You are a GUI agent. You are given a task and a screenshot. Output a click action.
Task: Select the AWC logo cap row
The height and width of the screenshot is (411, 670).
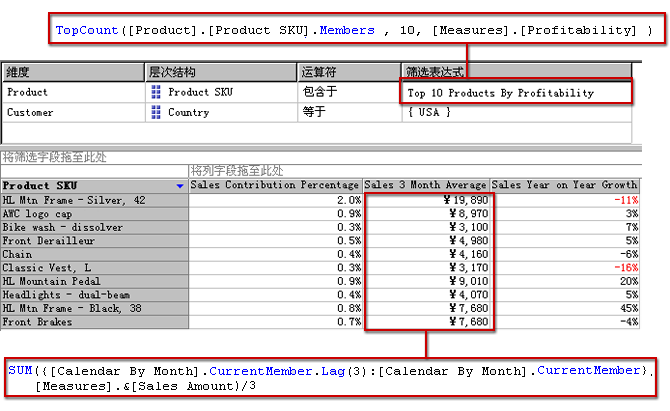[94, 214]
